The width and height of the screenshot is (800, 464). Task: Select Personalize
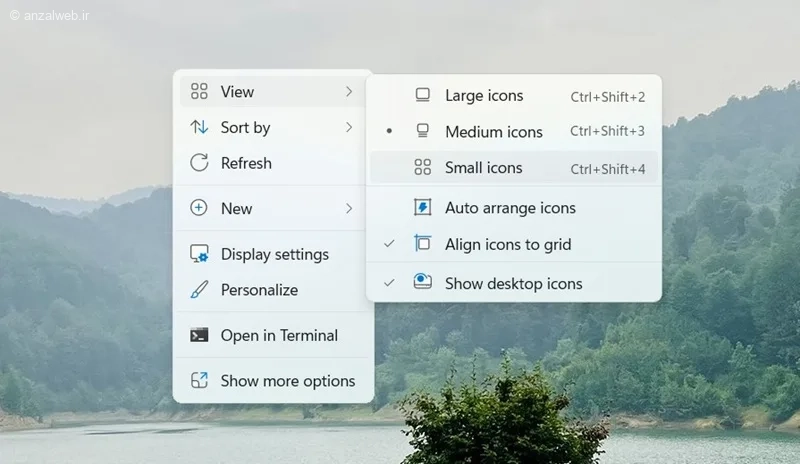(x=272, y=290)
